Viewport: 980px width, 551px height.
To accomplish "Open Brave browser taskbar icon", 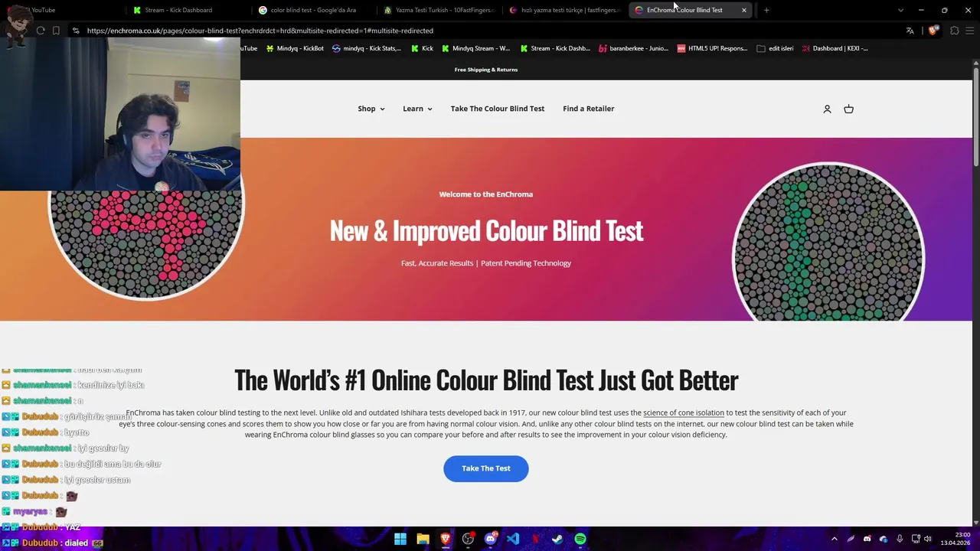I will point(445,540).
